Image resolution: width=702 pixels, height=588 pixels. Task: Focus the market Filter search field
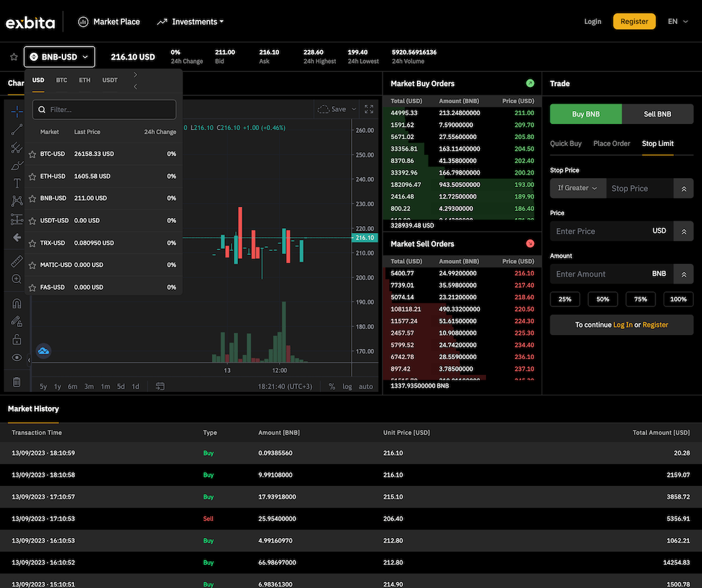(104, 110)
